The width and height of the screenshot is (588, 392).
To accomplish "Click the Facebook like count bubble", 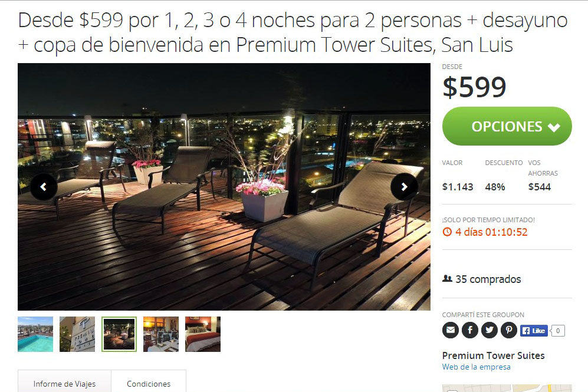I will pyautogui.click(x=558, y=331).
